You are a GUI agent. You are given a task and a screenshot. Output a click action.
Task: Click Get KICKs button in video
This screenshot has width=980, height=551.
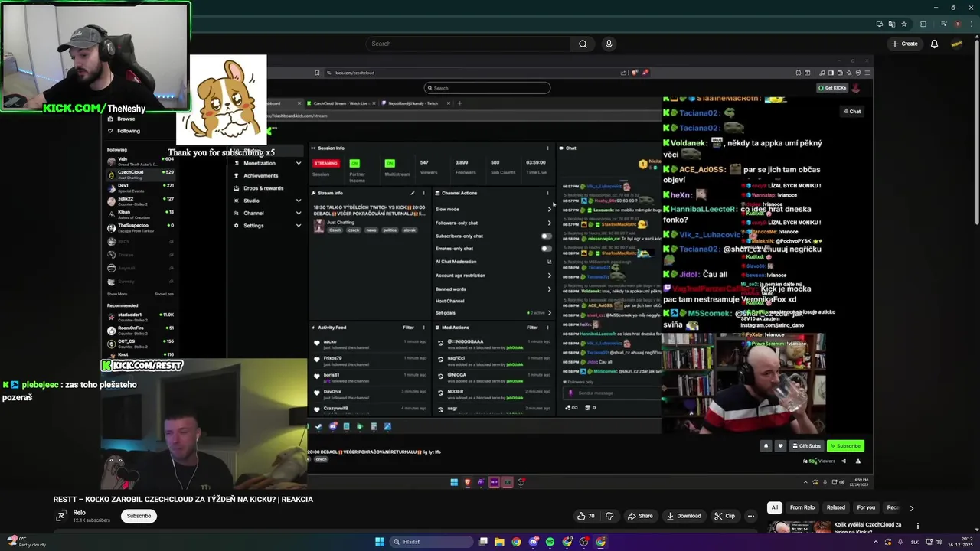(x=832, y=88)
